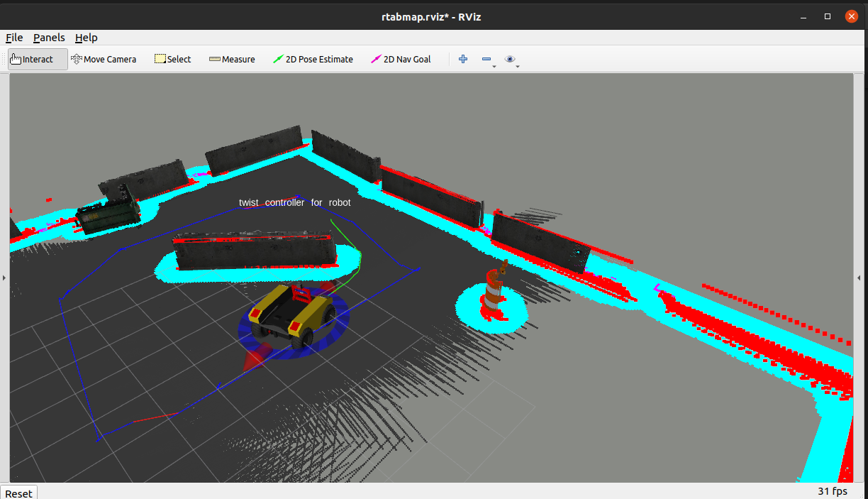
Task: Pick the Measure ruler tool
Action: (232, 60)
